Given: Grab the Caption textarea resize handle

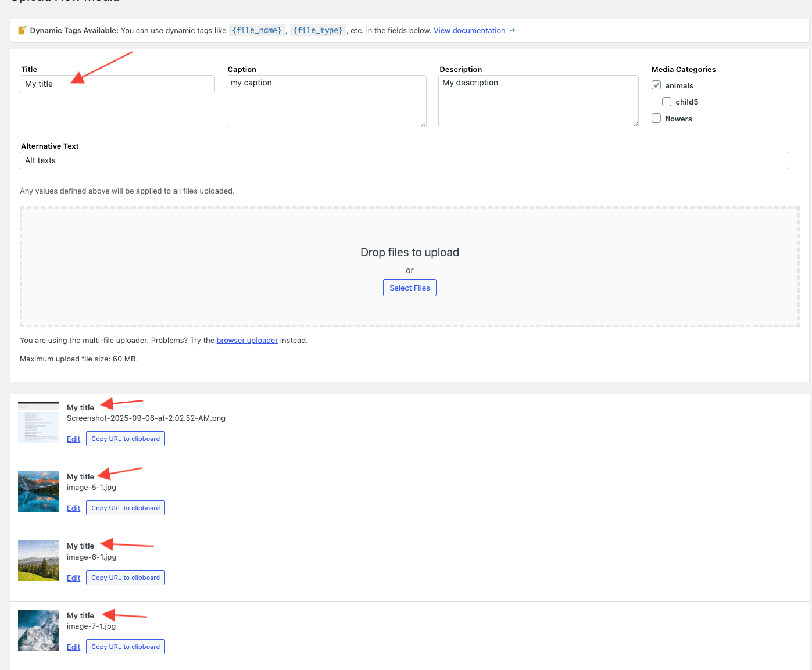Looking at the screenshot, I should (x=423, y=124).
